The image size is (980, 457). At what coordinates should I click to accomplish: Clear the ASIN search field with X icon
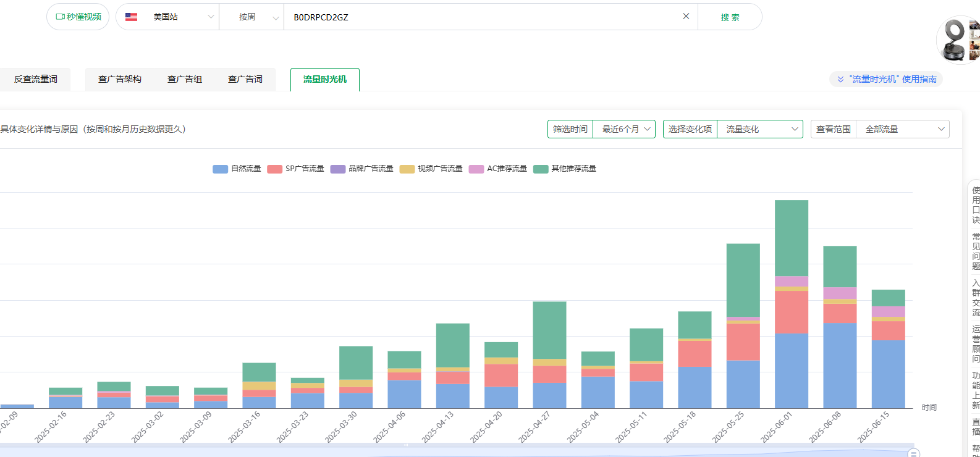pos(686,17)
